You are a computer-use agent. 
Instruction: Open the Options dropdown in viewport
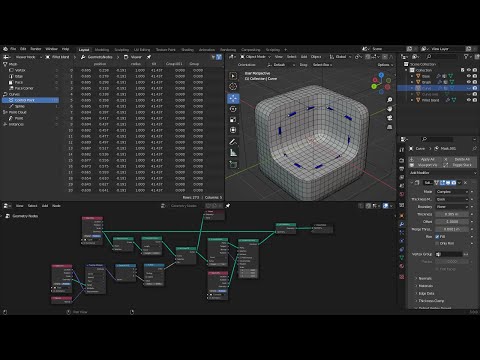tap(385, 65)
